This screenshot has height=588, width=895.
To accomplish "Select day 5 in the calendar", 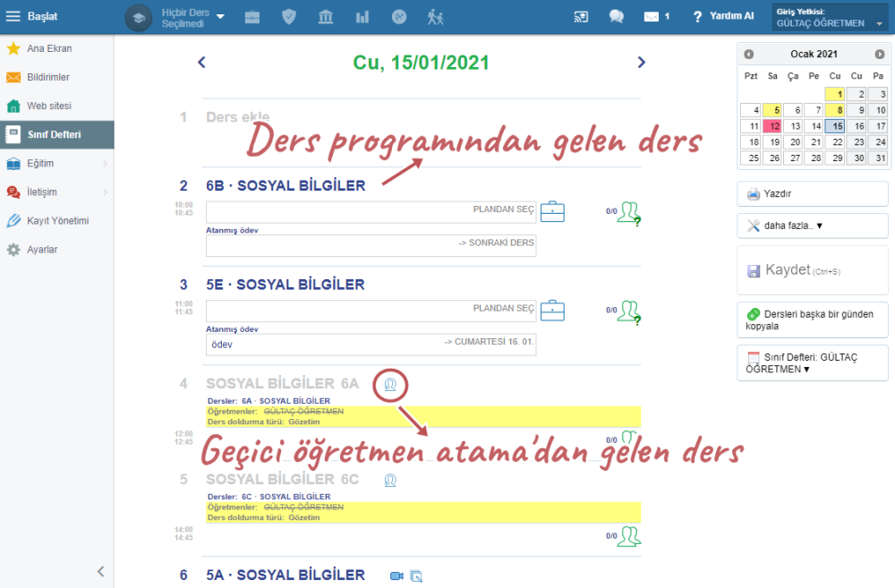I will coord(771,110).
